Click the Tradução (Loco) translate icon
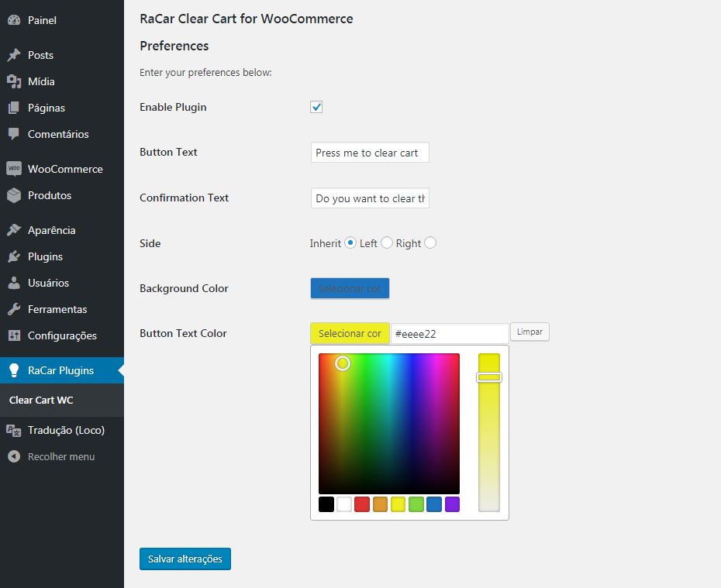This screenshot has width=721, height=588. [14, 431]
